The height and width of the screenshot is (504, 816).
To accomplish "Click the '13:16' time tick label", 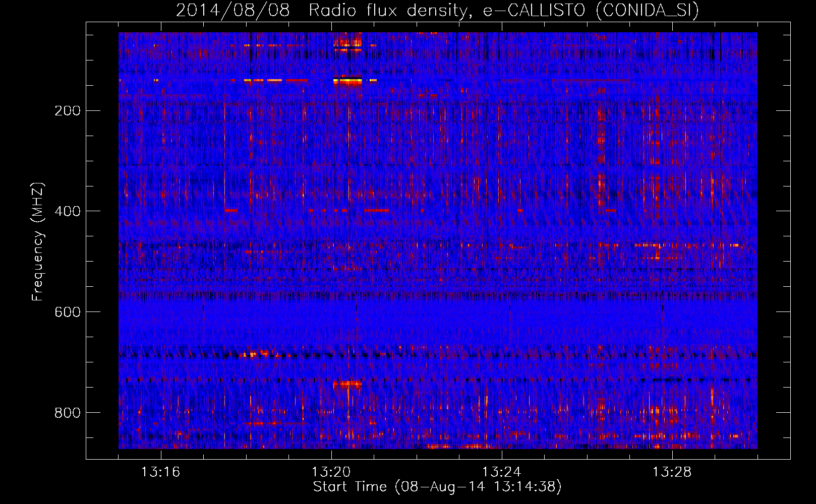I will pos(160,472).
